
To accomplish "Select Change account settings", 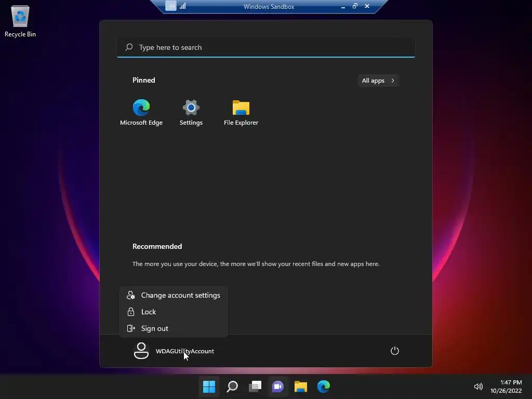I will [x=174, y=295].
